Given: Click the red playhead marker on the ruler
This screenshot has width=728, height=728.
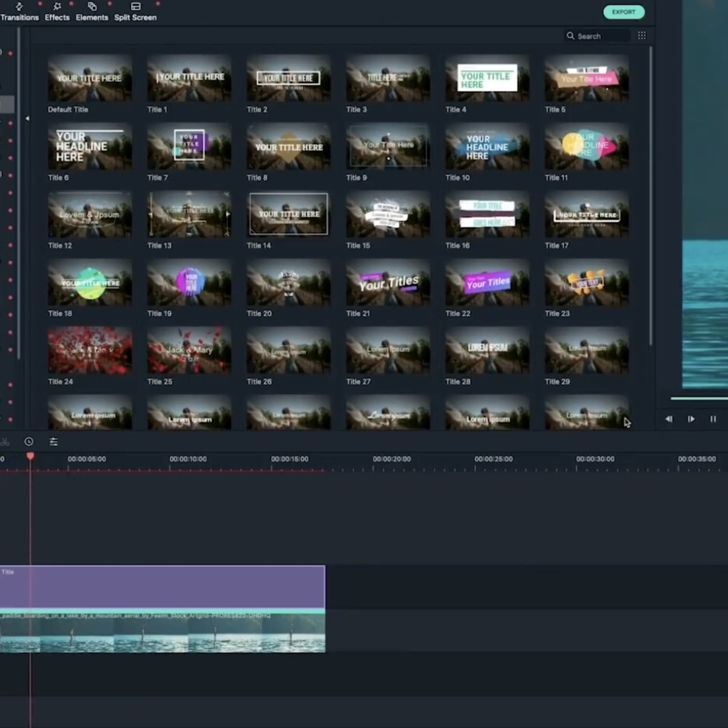Looking at the screenshot, I should 30,457.
